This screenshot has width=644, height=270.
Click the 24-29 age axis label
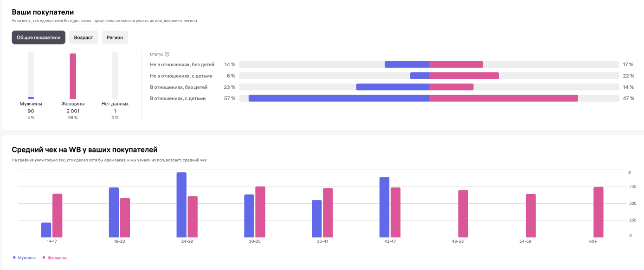point(187,242)
